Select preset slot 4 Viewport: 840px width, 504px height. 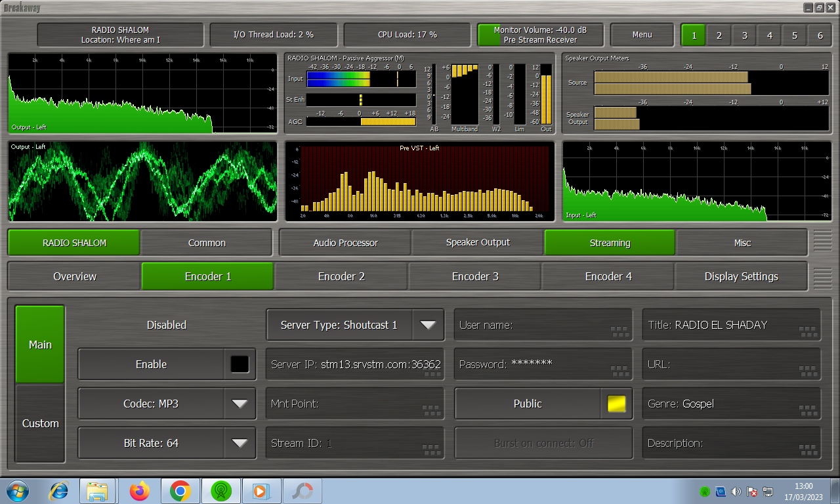[769, 35]
